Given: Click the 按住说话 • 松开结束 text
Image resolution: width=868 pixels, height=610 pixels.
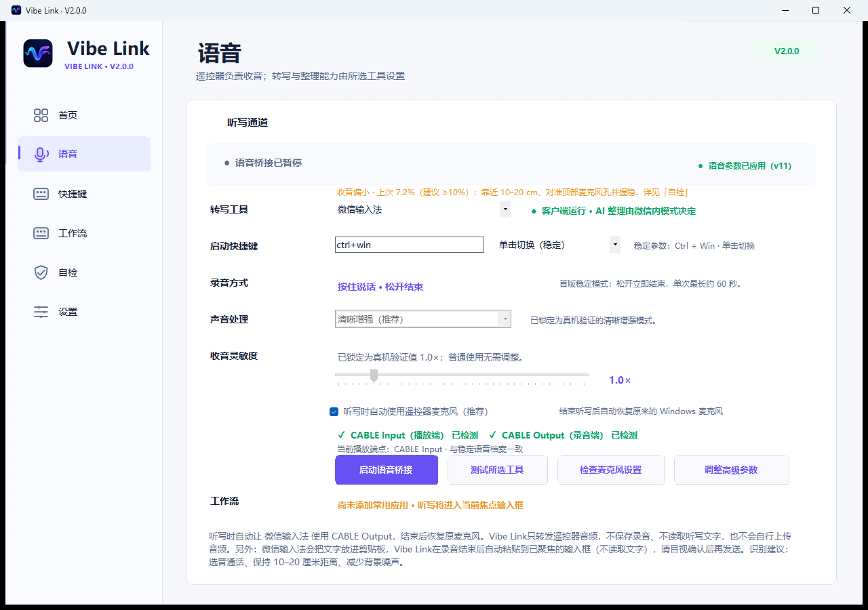Looking at the screenshot, I should point(380,287).
